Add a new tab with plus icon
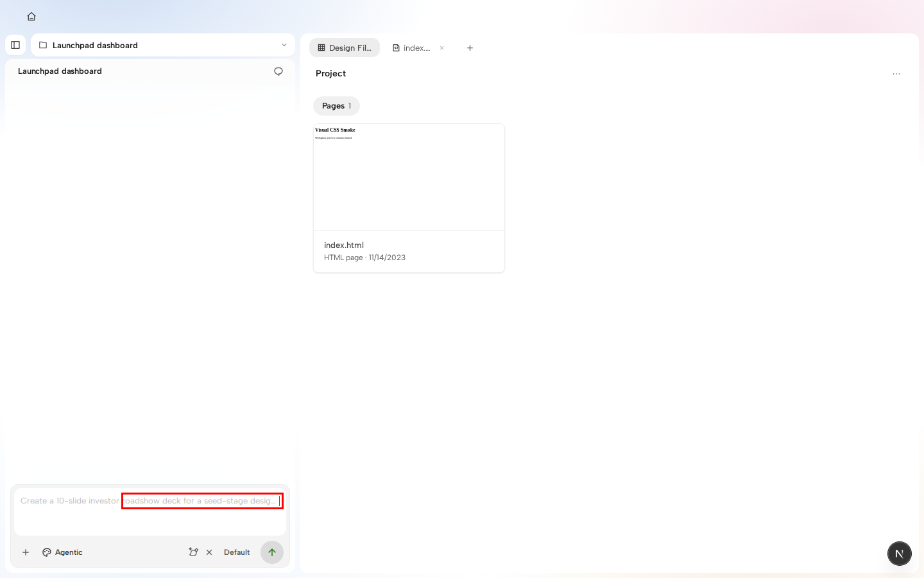 470,48
